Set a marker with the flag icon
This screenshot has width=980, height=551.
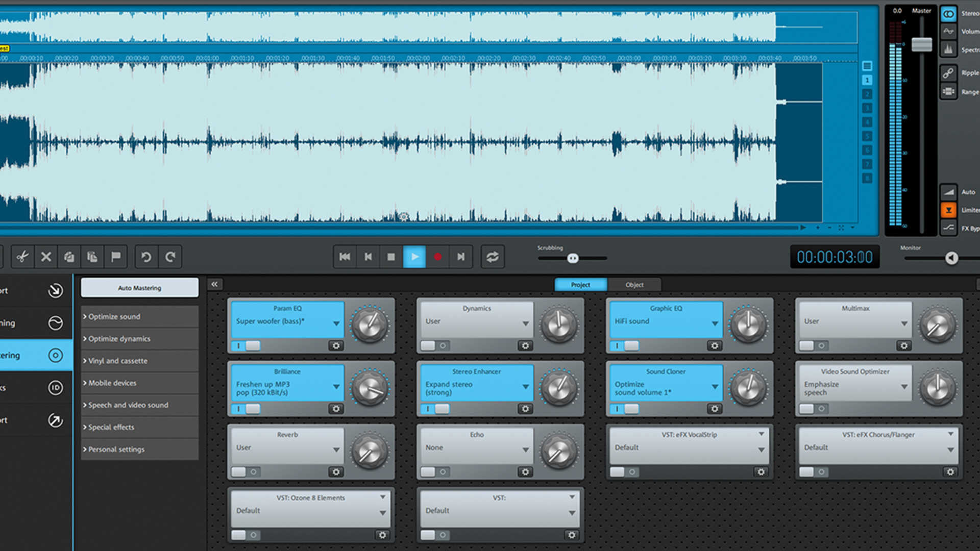[x=116, y=257]
